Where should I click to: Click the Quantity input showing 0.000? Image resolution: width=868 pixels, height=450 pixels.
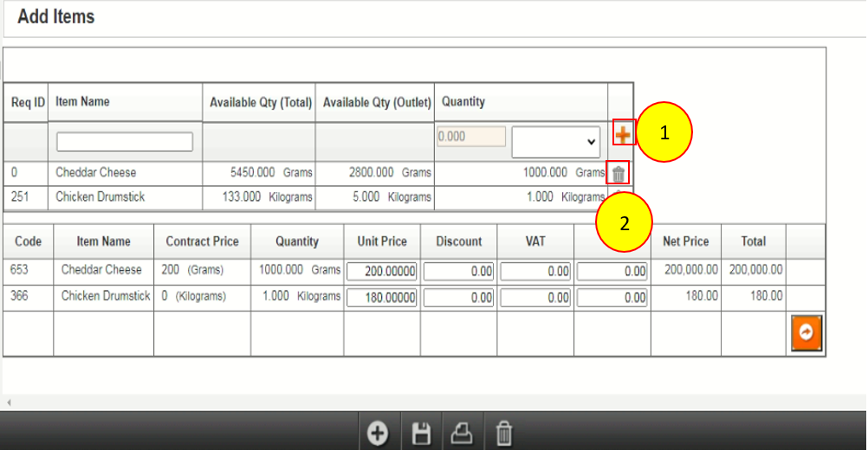coord(471,137)
